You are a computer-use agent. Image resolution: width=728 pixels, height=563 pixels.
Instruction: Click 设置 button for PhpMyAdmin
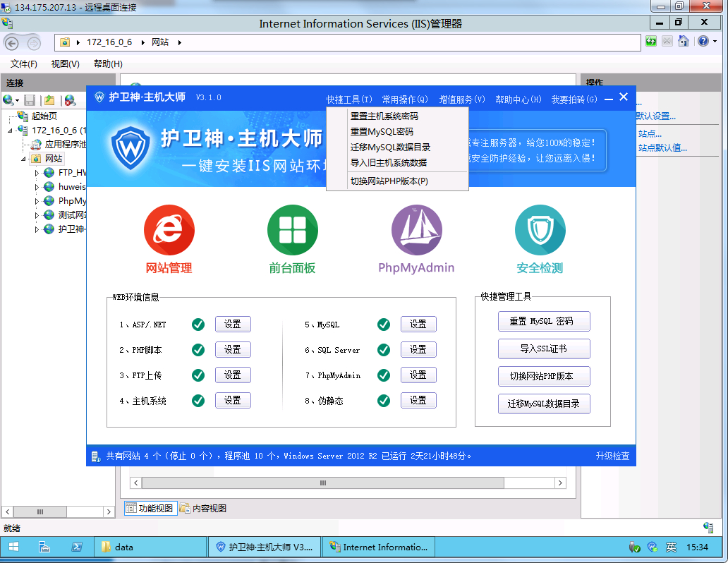coord(418,375)
